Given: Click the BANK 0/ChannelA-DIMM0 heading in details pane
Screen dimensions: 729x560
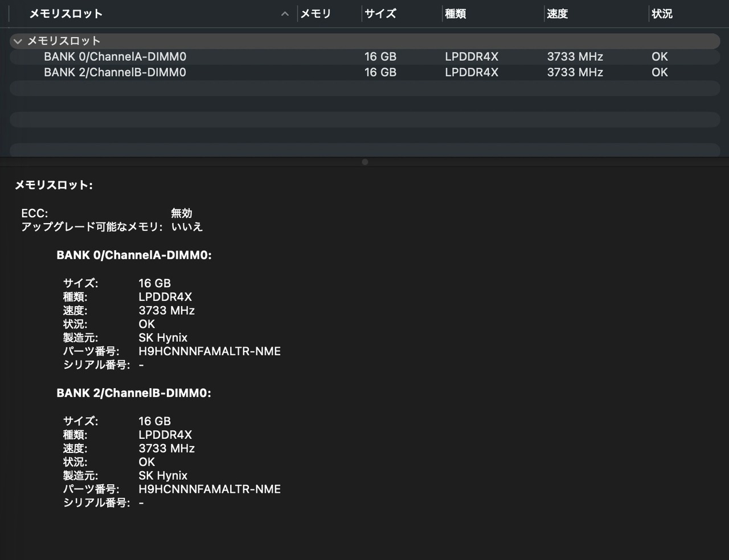Looking at the screenshot, I should (134, 256).
